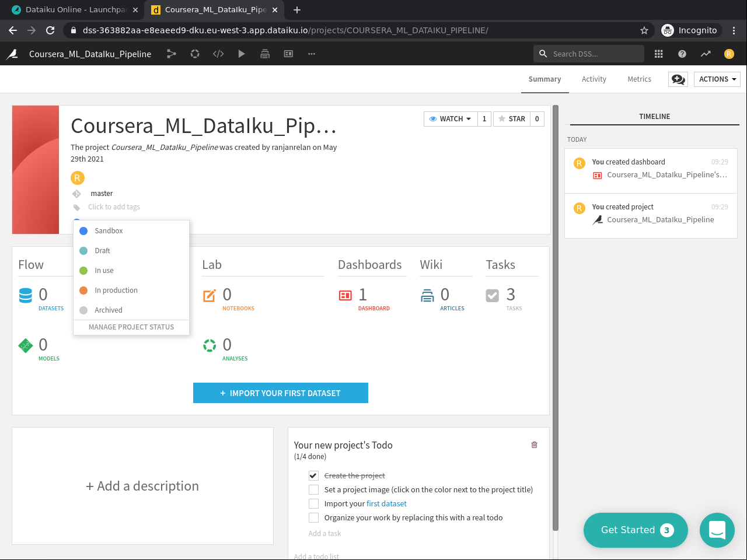Open the WATCH dropdown
747x560 pixels.
click(451, 119)
